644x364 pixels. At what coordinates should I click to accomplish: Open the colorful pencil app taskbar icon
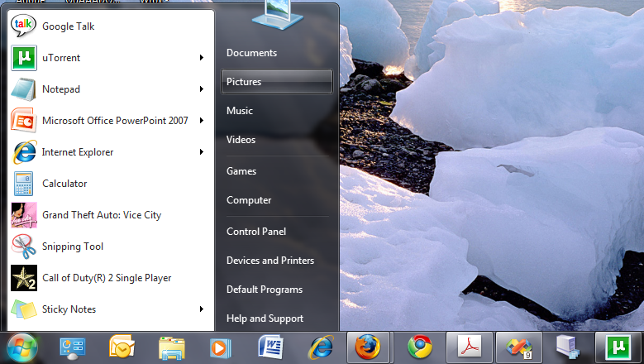[x=518, y=347]
